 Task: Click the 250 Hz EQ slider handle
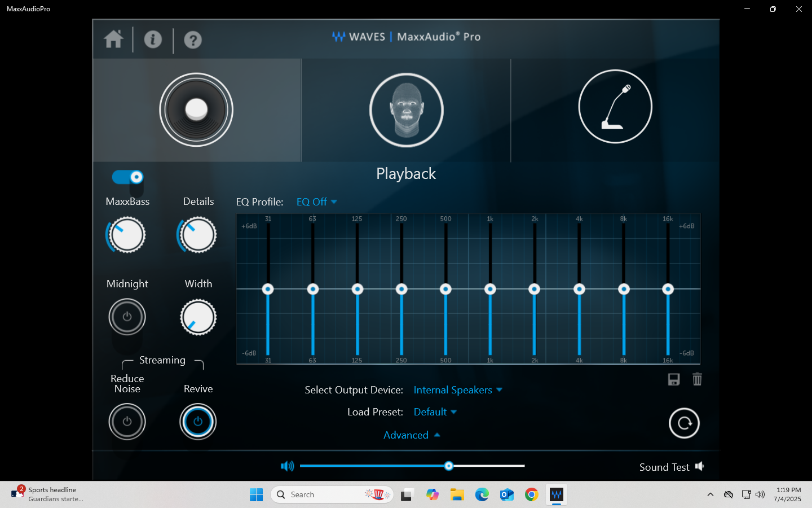tap(401, 289)
